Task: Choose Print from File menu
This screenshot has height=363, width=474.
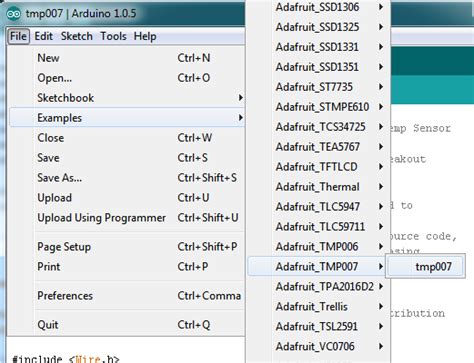Action: pyautogui.click(x=127, y=267)
